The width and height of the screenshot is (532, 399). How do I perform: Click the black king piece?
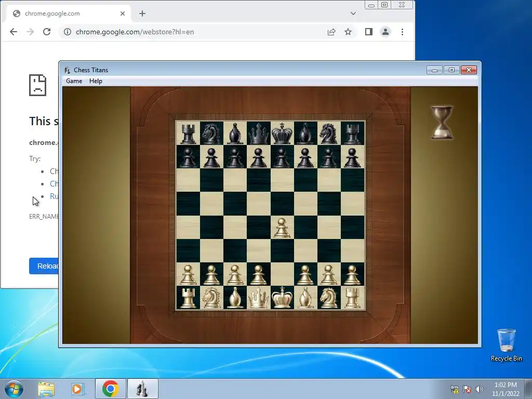[x=282, y=134]
